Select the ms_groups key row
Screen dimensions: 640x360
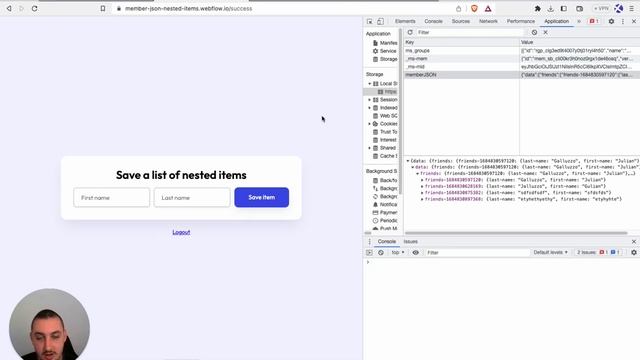(522, 51)
